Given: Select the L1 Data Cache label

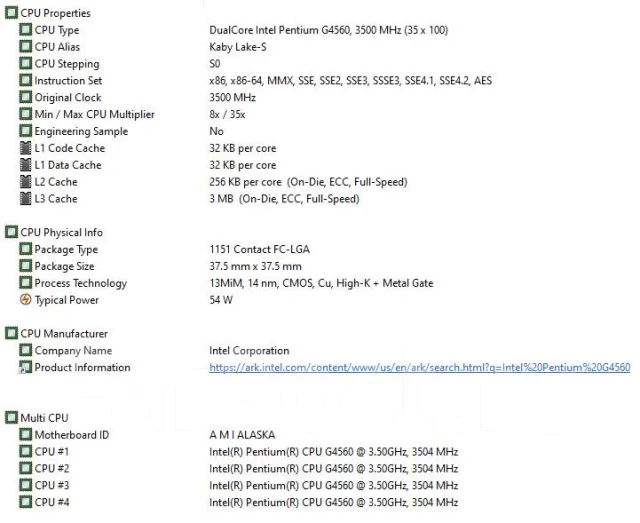Looking at the screenshot, I should click(68, 165).
